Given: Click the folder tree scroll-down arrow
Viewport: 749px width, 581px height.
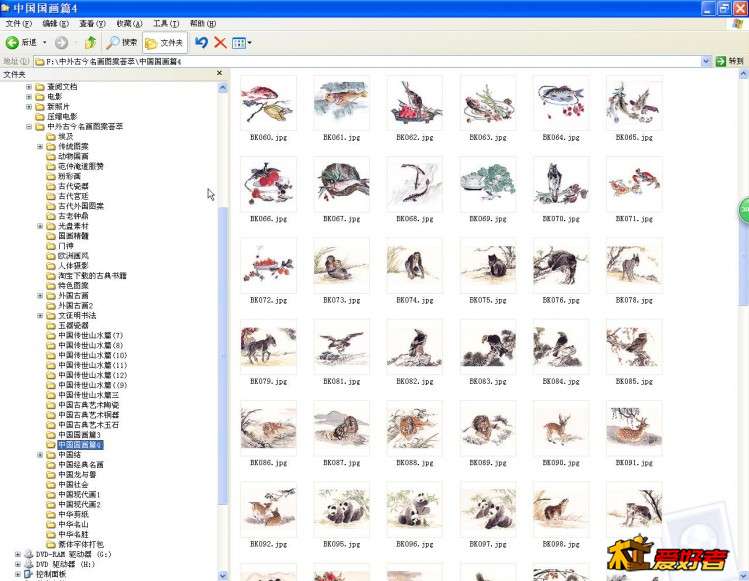Looking at the screenshot, I should coord(223,575).
